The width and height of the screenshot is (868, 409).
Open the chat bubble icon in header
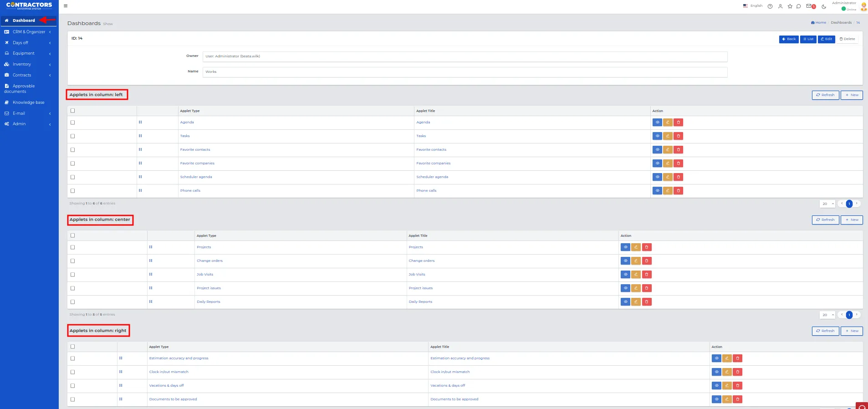[x=798, y=6]
